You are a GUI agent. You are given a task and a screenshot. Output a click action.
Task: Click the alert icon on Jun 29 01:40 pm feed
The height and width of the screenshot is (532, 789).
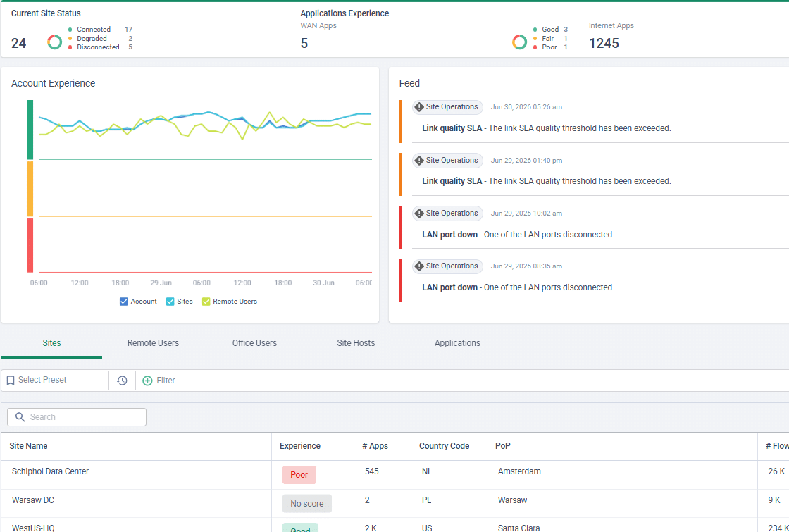coord(419,161)
